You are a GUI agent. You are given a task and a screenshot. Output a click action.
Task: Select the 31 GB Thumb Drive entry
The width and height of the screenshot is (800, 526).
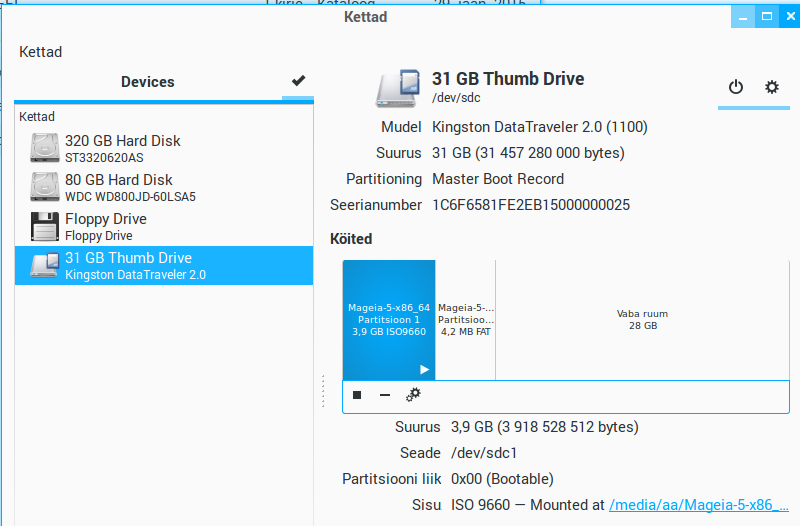click(164, 265)
